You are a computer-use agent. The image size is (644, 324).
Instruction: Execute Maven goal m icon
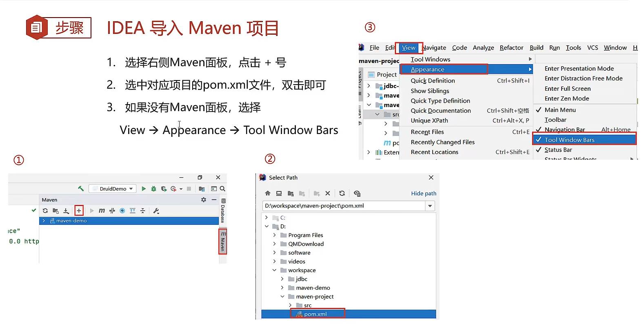click(102, 211)
